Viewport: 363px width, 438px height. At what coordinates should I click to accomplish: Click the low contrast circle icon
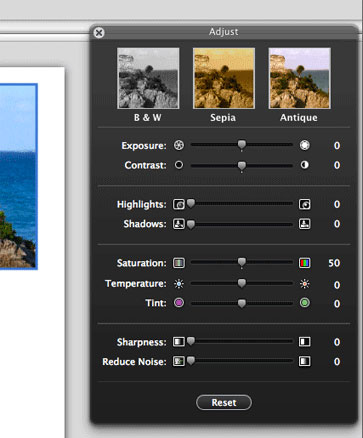tap(179, 165)
